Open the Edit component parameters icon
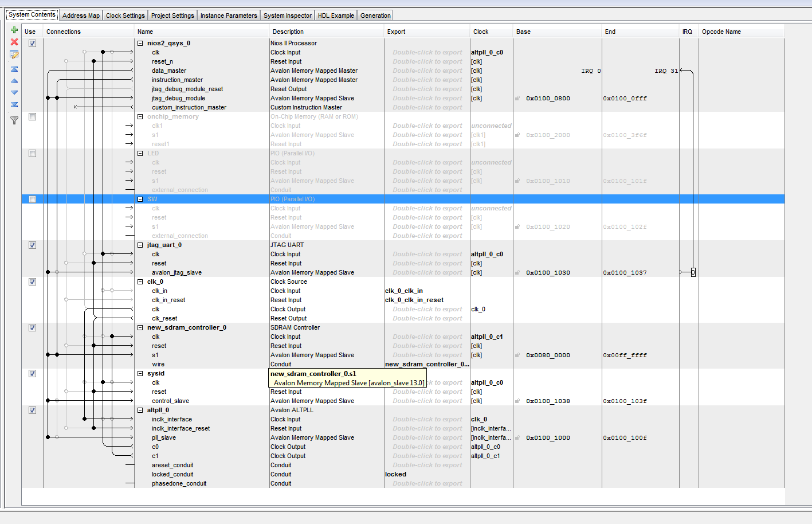Viewport: 812px width, 524px height. [14, 54]
